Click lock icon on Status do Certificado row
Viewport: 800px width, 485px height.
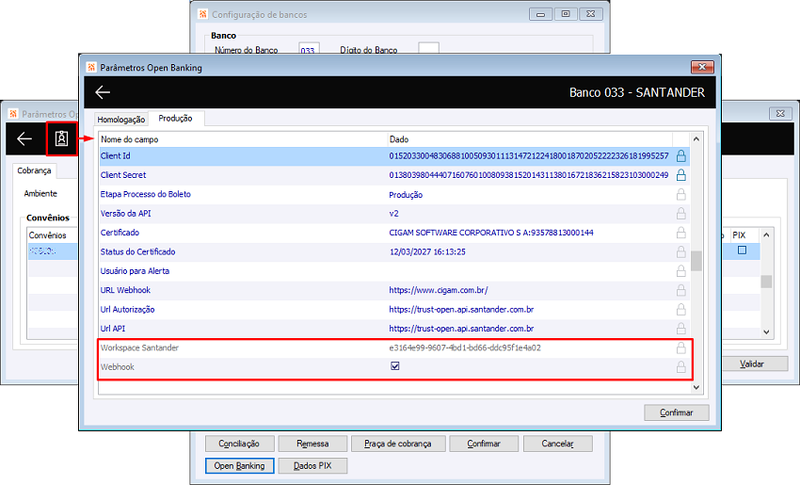[681, 252]
